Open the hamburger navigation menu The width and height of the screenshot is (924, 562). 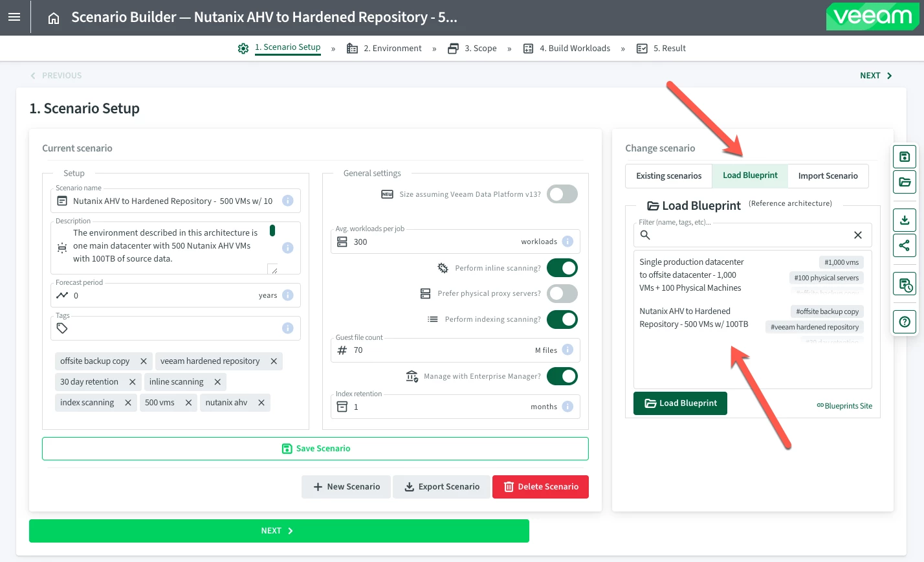(x=14, y=17)
